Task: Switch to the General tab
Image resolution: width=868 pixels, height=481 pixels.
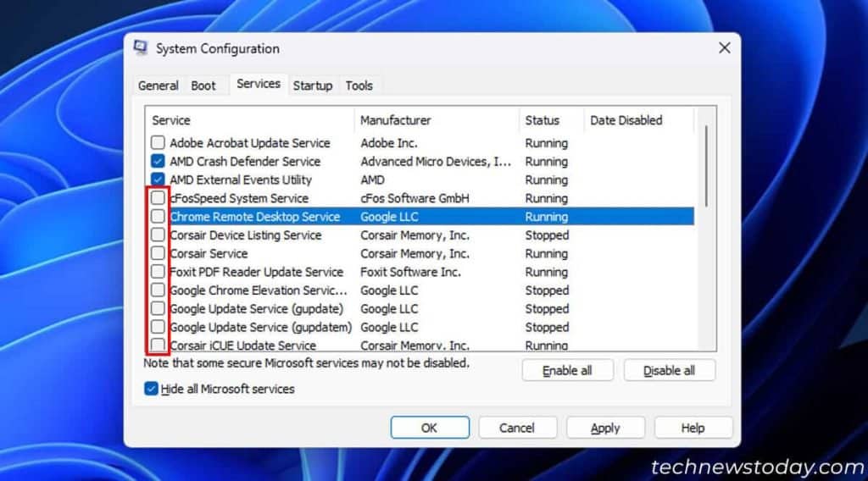Action: click(159, 86)
